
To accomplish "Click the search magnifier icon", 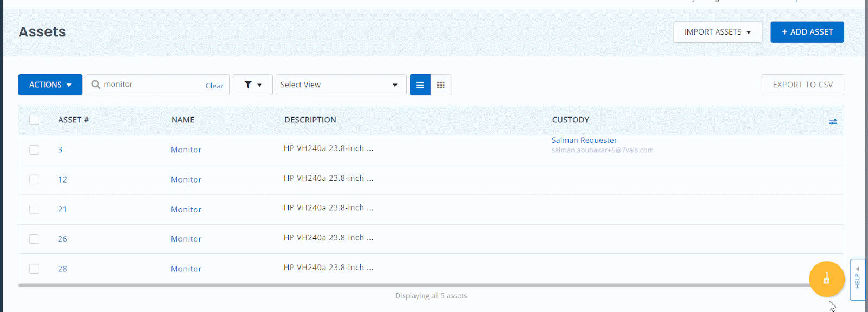I will point(96,84).
